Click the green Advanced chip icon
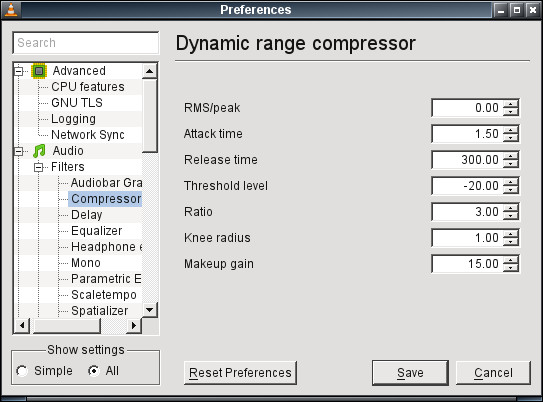 [x=39, y=71]
